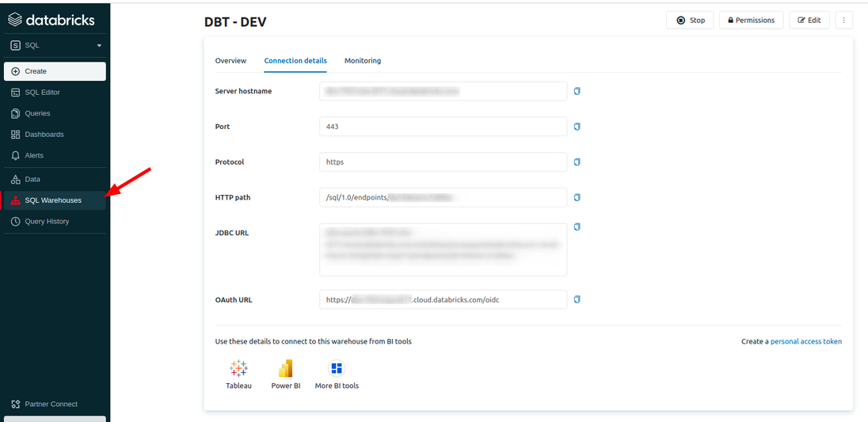The height and width of the screenshot is (422, 868).
Task: Click the Tableau icon
Action: click(238, 368)
